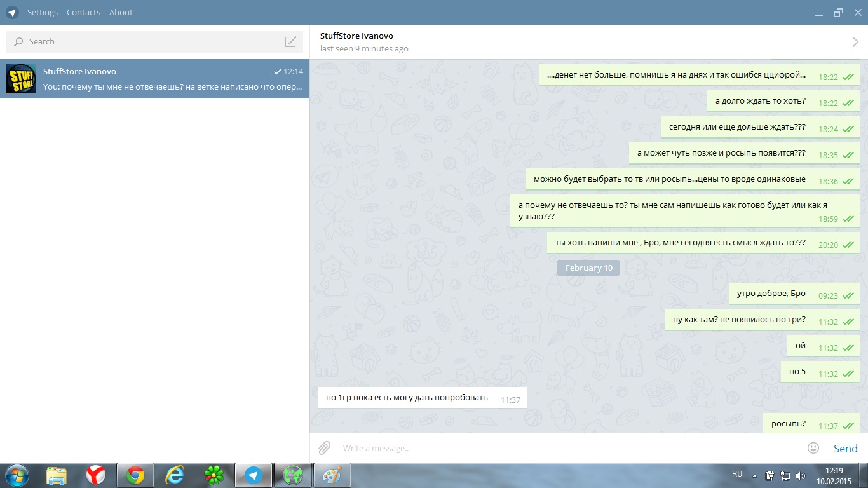The height and width of the screenshot is (488, 868).
Task: Open the About menu
Action: [x=121, y=12]
